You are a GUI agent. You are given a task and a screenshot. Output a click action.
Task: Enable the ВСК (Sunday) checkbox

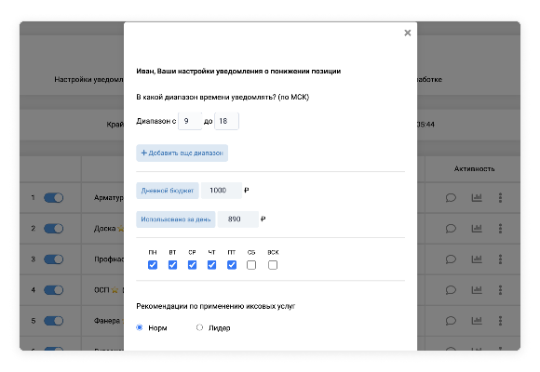point(273,265)
